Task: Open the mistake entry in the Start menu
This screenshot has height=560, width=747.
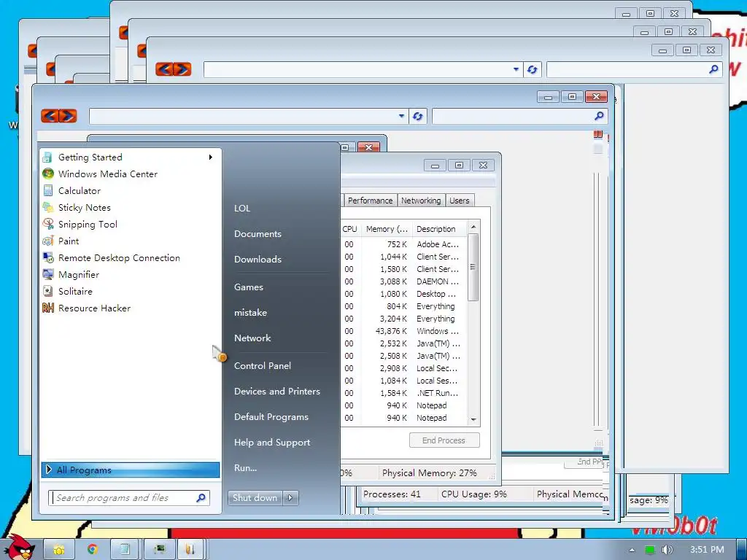Action: tap(251, 313)
